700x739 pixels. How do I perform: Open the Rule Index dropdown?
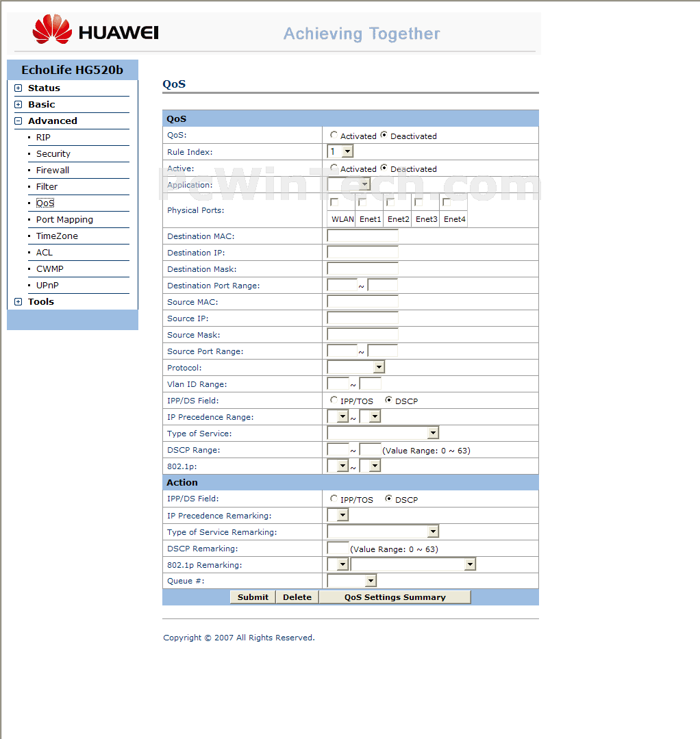pyautogui.click(x=340, y=151)
